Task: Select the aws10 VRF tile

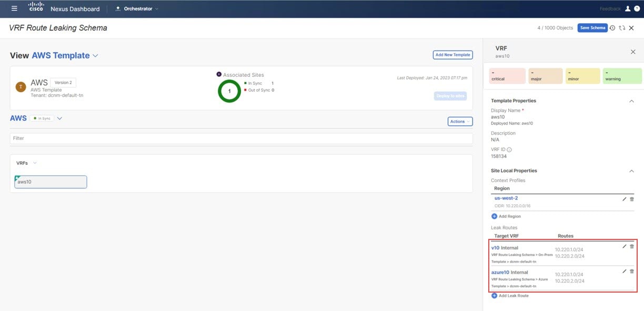Action: (x=51, y=182)
